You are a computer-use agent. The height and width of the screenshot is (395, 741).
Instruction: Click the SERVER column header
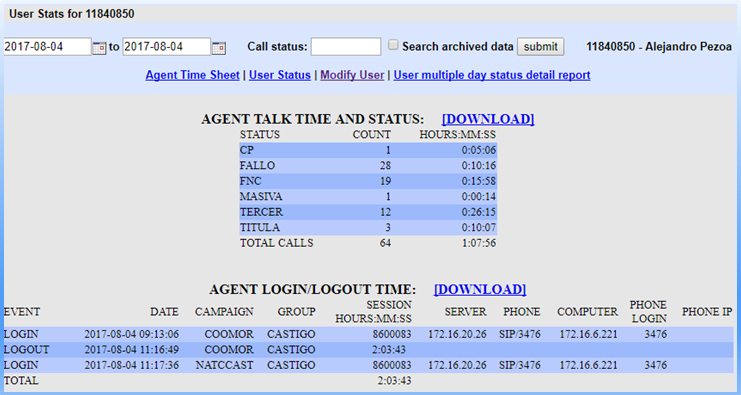point(465,312)
